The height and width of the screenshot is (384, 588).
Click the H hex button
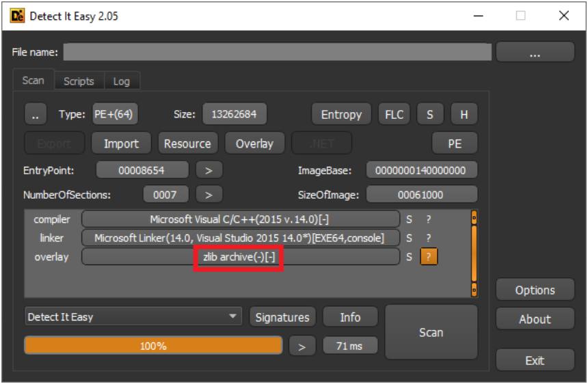click(464, 114)
